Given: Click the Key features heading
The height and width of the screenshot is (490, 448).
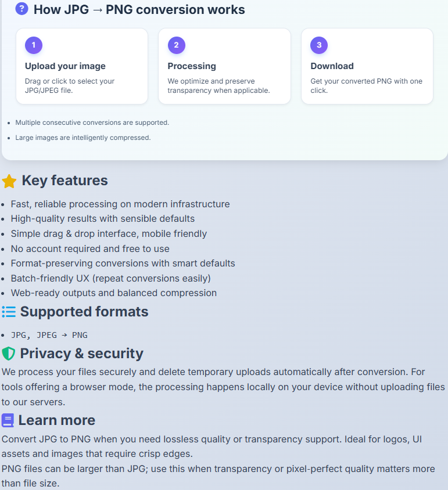Looking at the screenshot, I should [64, 181].
